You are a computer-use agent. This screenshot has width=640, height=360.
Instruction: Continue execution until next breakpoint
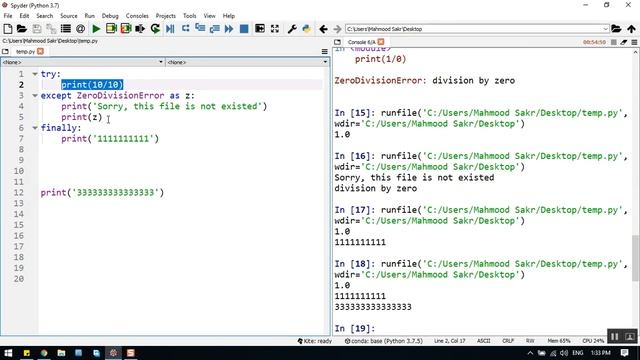tap(229, 29)
